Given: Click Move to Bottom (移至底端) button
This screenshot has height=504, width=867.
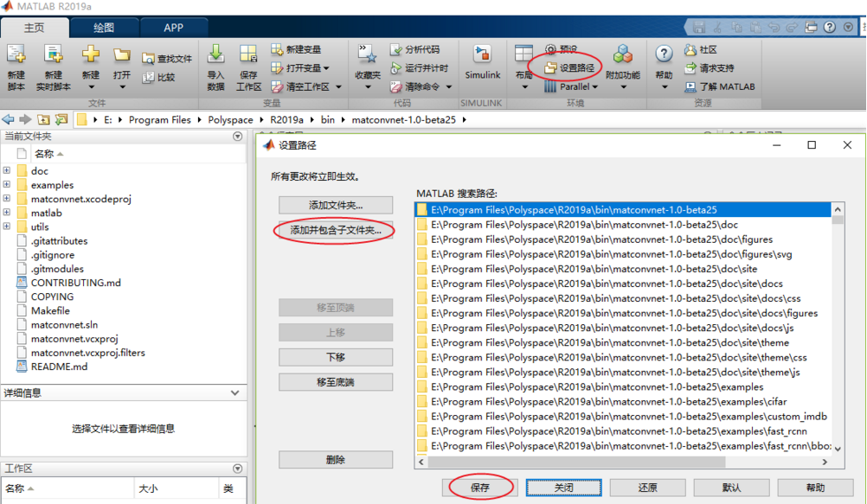Looking at the screenshot, I should (336, 382).
